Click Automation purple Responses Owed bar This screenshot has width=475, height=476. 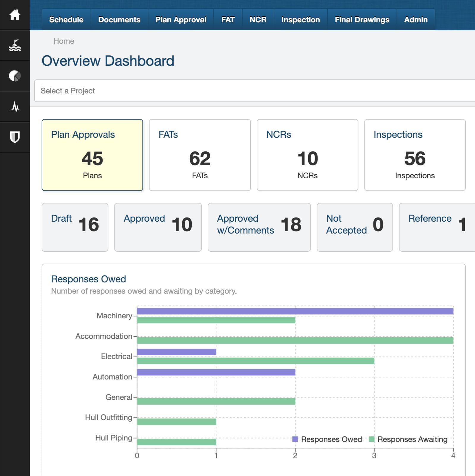(216, 372)
